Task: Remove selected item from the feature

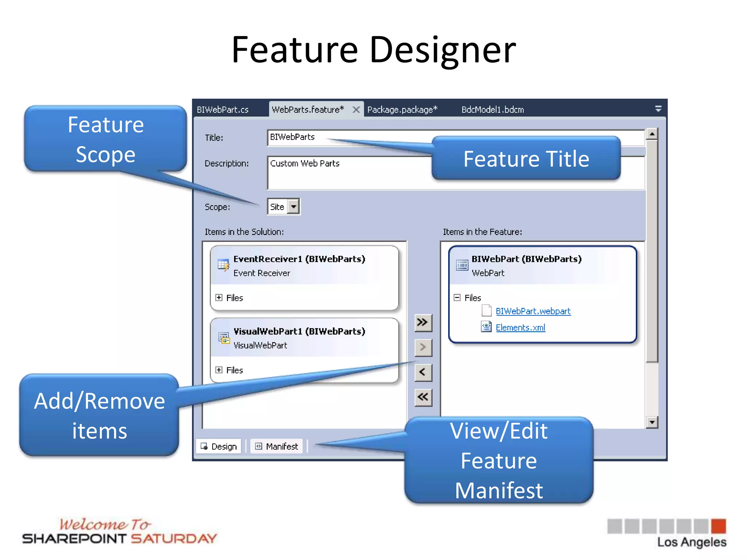Action: coord(423,372)
